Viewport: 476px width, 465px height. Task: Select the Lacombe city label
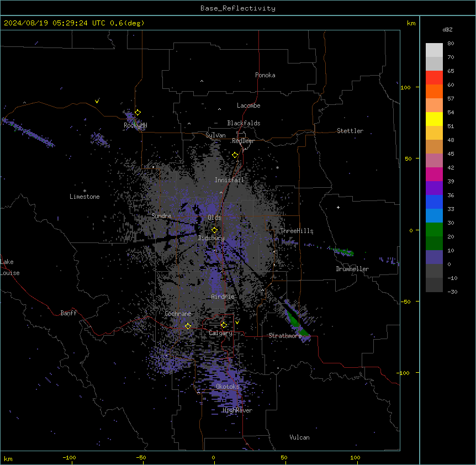coord(248,105)
